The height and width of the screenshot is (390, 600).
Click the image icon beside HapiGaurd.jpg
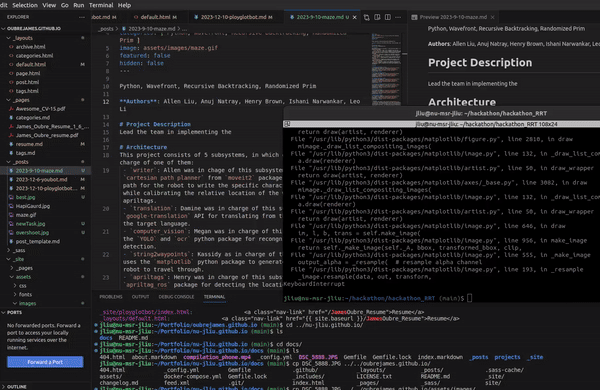11,206
